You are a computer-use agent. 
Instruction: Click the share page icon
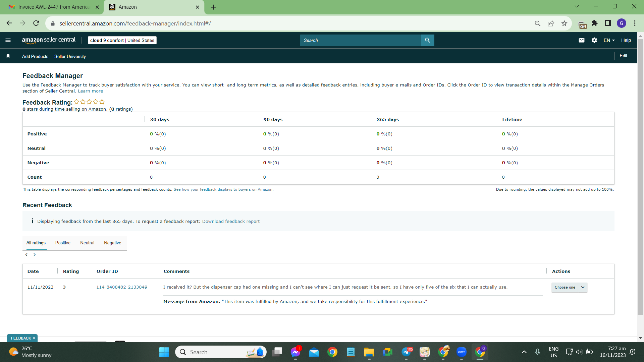(x=551, y=23)
